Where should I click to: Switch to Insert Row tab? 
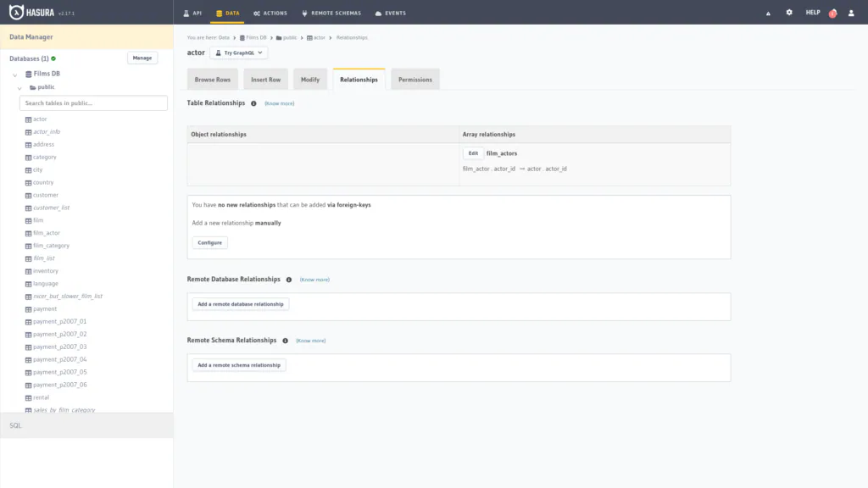pos(265,79)
